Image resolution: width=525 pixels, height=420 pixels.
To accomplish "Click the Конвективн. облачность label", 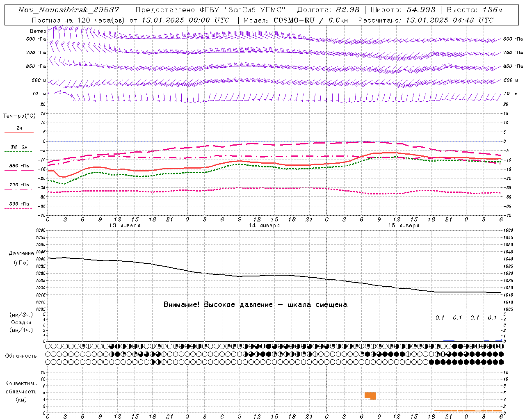I will click(x=21, y=388).
